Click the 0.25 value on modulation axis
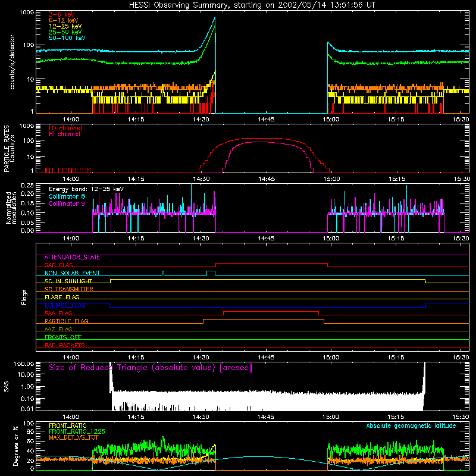This screenshot has width=476, height=476. pyautogui.click(x=27, y=186)
